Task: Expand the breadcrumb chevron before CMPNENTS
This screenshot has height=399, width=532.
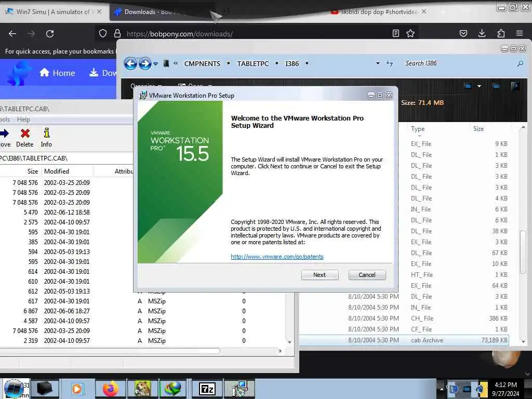Action: coord(176,63)
